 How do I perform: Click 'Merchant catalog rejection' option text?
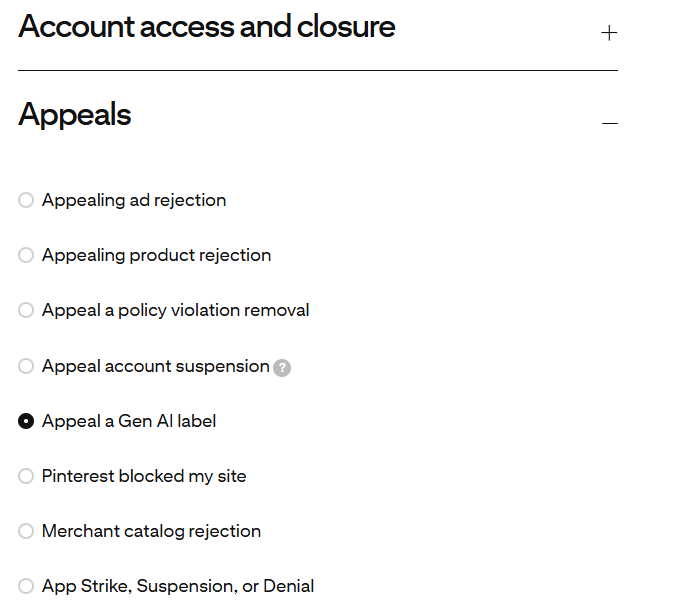[x=151, y=532]
